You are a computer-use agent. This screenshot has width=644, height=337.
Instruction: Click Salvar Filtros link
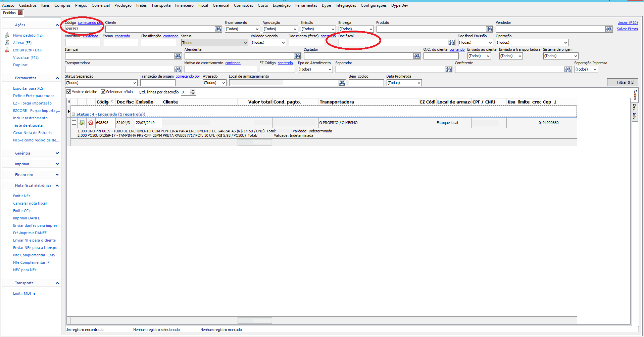pos(627,29)
